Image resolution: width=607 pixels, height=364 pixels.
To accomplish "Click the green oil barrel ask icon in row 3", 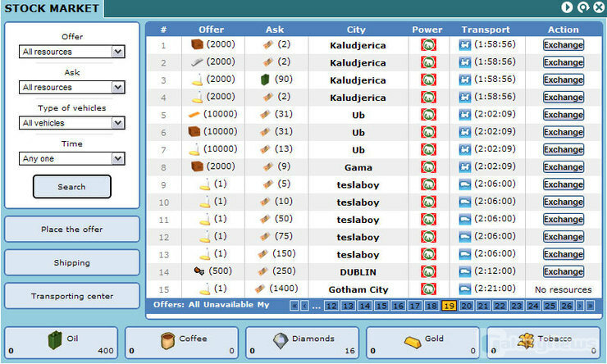I will (x=265, y=80).
